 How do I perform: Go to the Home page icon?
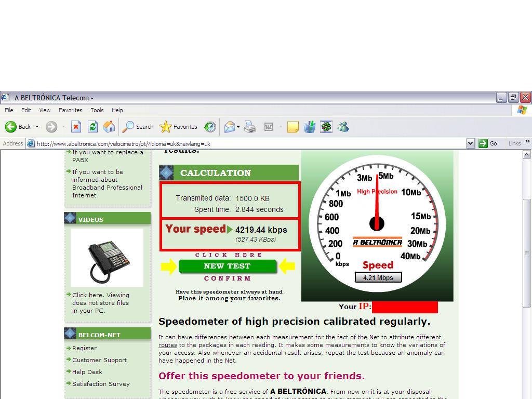coord(109,127)
